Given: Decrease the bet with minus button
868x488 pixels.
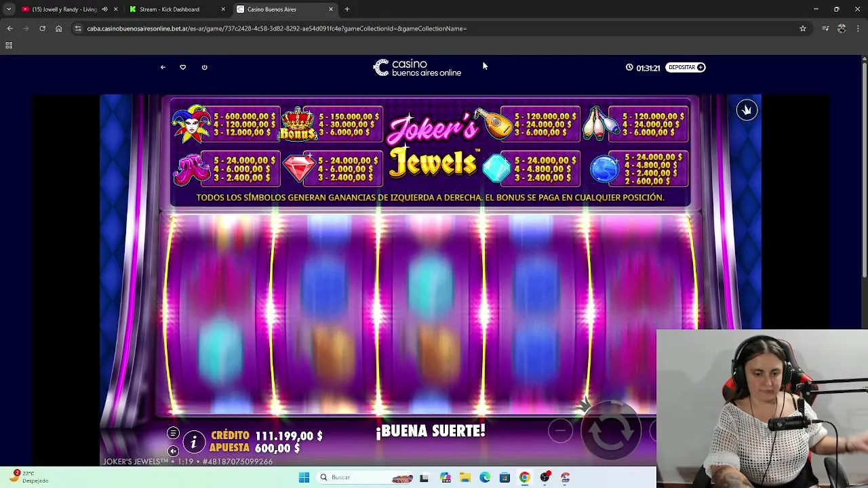Looking at the screenshot, I should (x=560, y=430).
